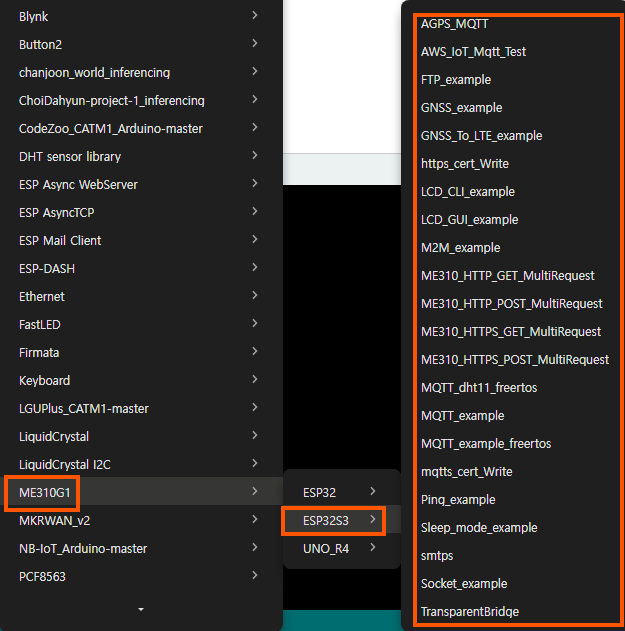Select ChoiDahyun-project-1_inferencing entry
This screenshot has height=631, width=625.
(x=141, y=100)
